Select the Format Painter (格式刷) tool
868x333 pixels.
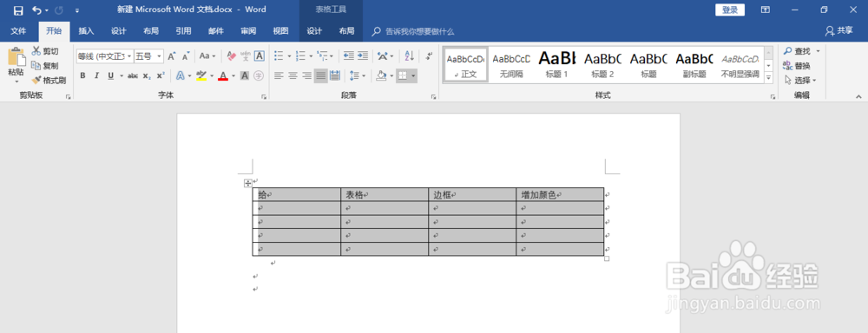pos(49,80)
